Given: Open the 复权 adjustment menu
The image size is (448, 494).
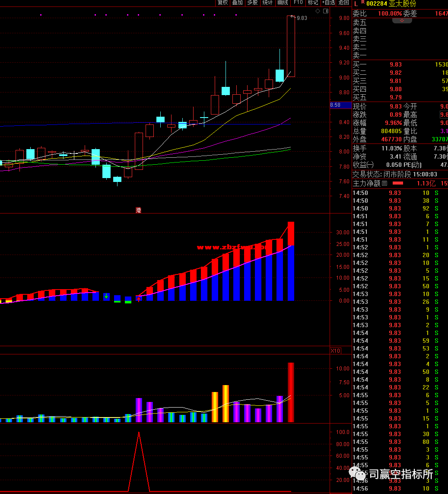Looking at the screenshot, I should [x=222, y=3].
